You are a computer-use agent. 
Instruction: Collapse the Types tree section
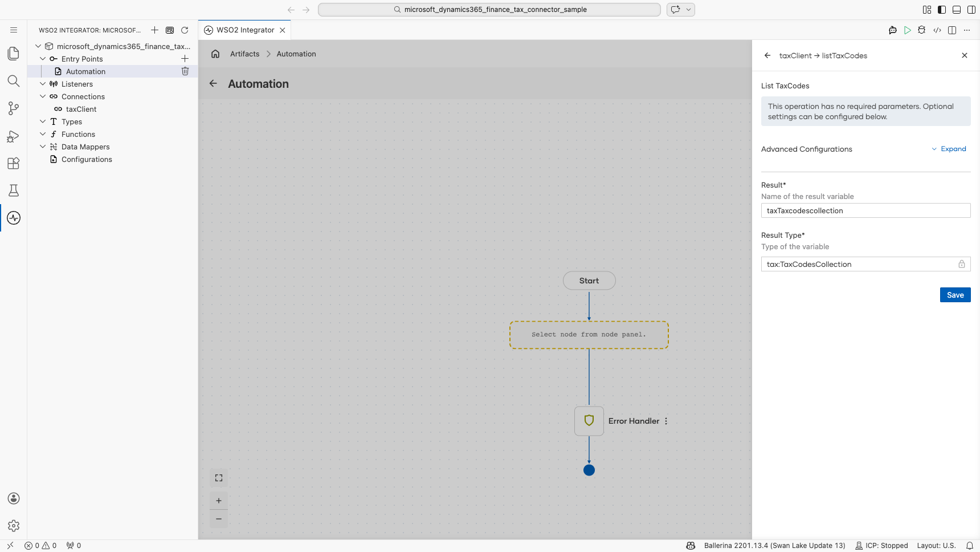[x=43, y=121]
